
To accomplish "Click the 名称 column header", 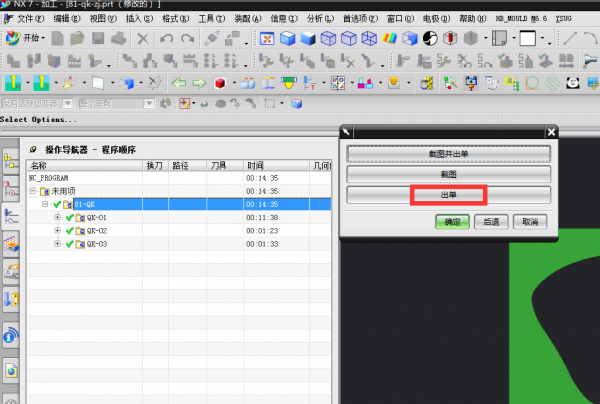I will [x=85, y=165].
